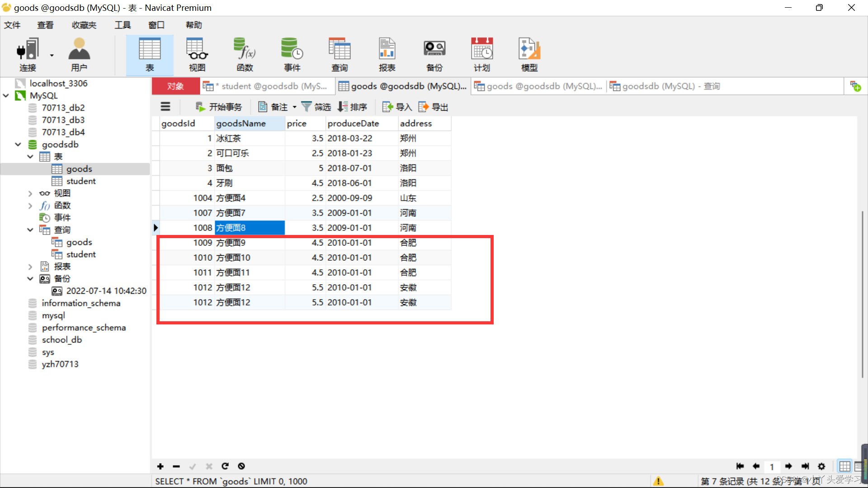The image size is (868, 488).
Task: Open the 备份 backup toolbar icon
Action: tap(434, 54)
